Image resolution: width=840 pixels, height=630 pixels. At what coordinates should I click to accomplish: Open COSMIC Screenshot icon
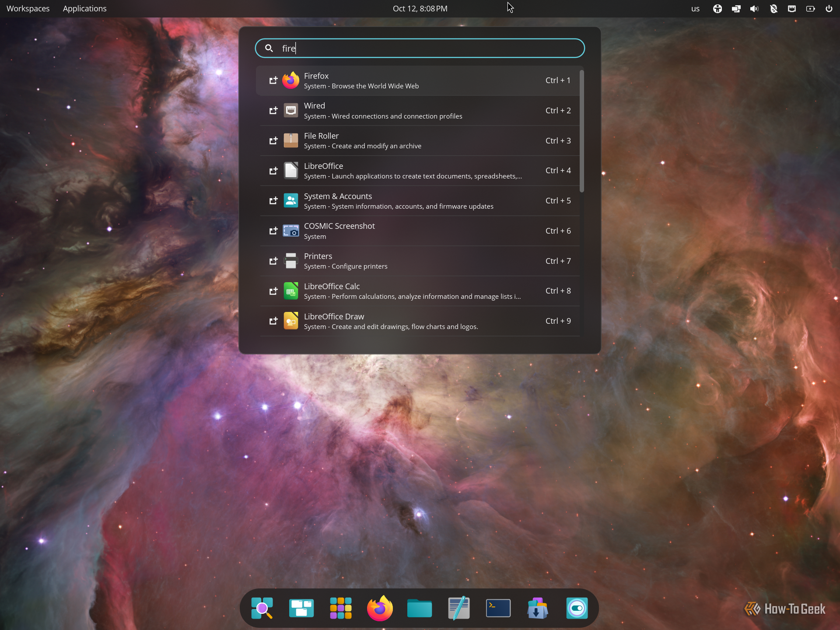pos(291,231)
